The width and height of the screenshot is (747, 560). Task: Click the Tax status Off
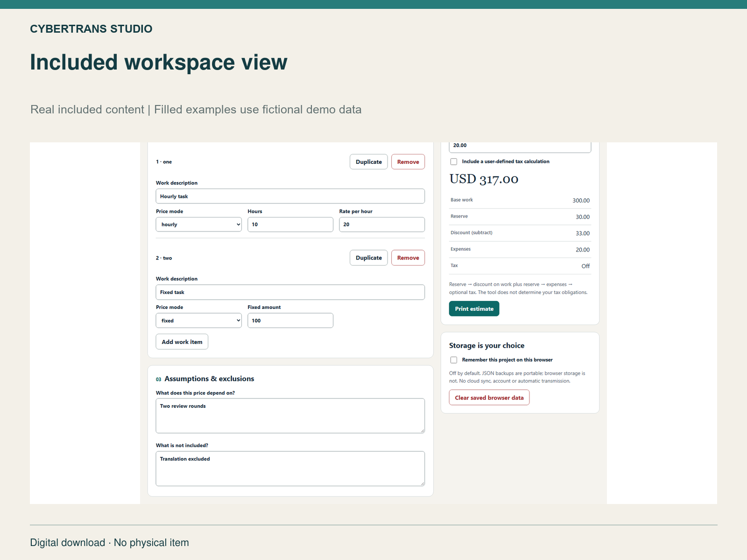coord(585,266)
